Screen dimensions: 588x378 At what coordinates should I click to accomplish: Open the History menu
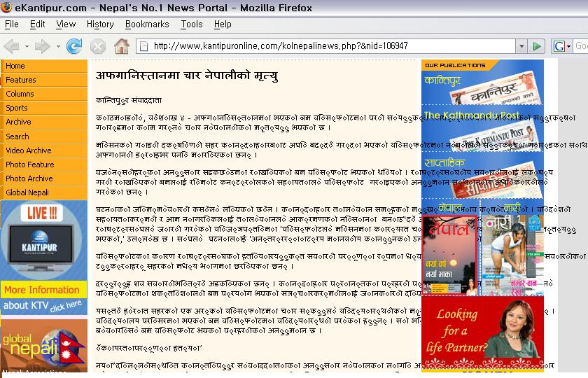point(100,24)
